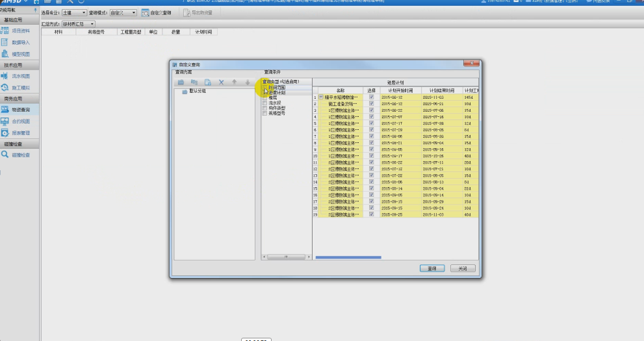Enable the 楼层 query type checkbox
This screenshot has width=644, height=341.
point(264,97)
